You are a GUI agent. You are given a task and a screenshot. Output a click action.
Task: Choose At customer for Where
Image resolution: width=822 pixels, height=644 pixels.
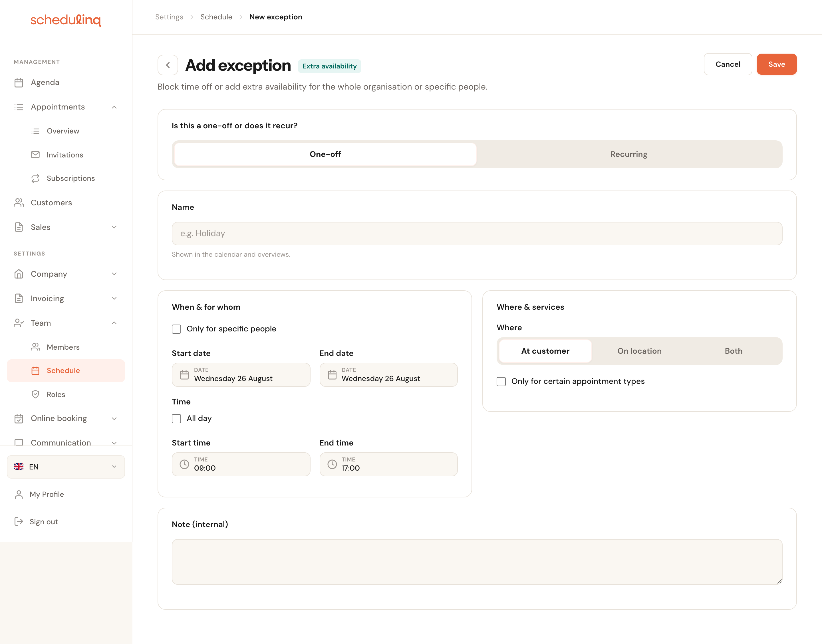click(x=545, y=351)
